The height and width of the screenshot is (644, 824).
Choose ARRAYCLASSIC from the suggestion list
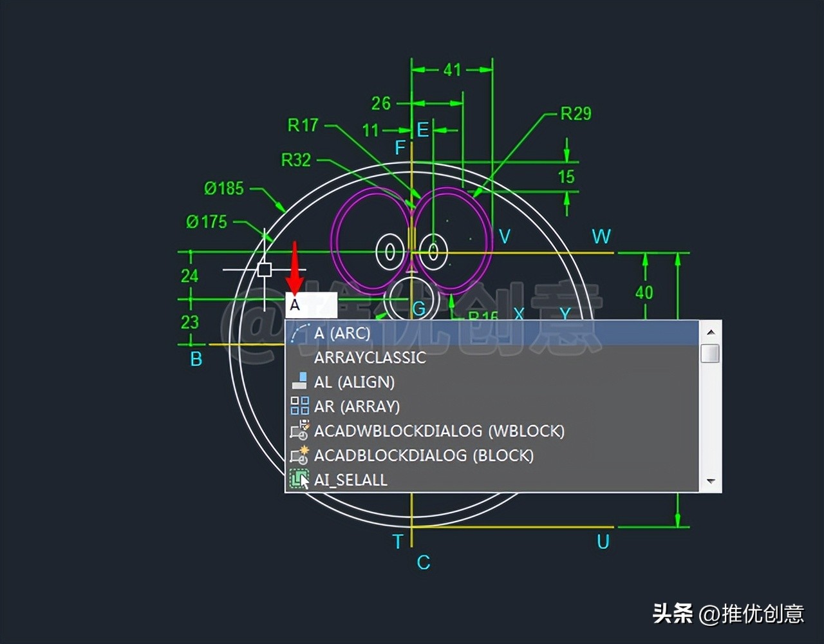pos(370,357)
